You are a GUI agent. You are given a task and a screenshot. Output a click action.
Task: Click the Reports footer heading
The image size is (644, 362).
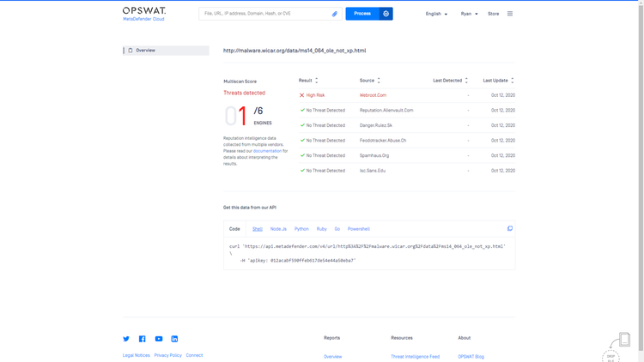(x=331, y=338)
